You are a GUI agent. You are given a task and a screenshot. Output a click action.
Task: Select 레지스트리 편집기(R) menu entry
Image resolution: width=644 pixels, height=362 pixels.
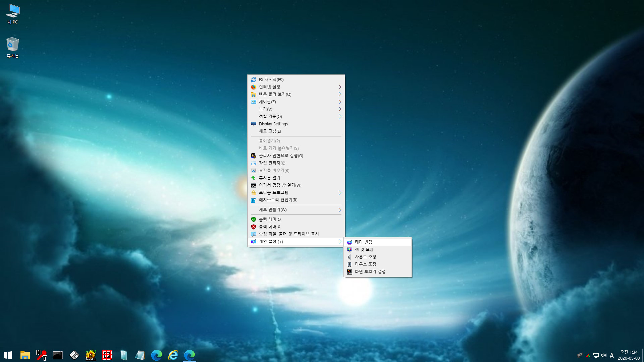296,200
